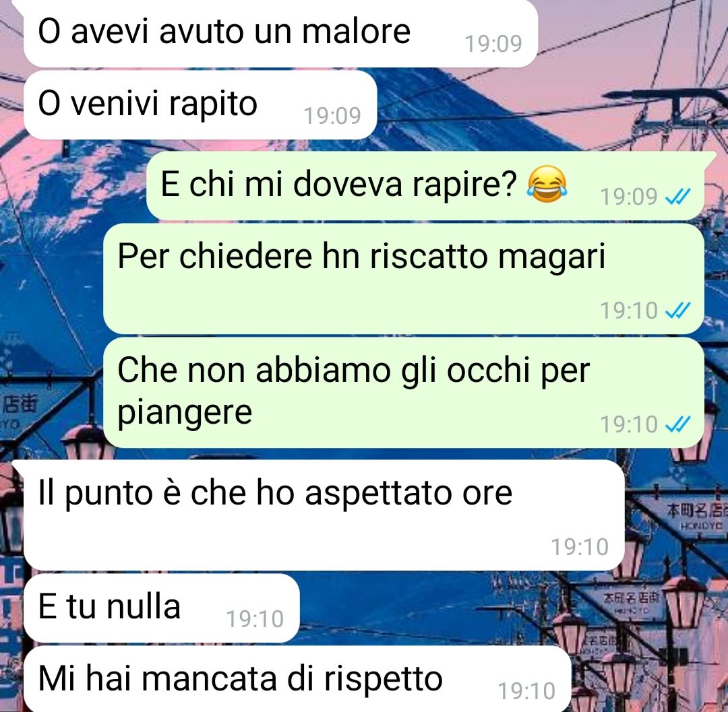Tap the message 'Mi hai mancata di rispetto'
Viewport: 728px width, 712px height.
tap(297, 678)
